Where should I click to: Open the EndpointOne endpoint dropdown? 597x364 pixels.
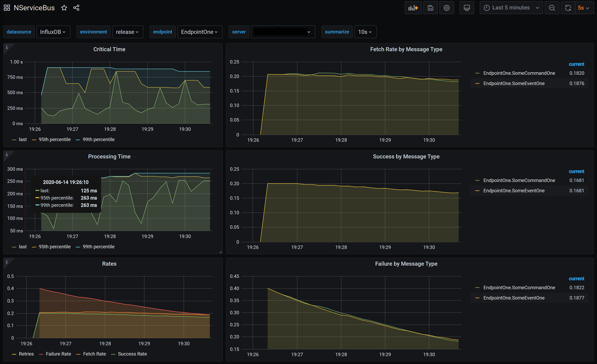(200, 32)
